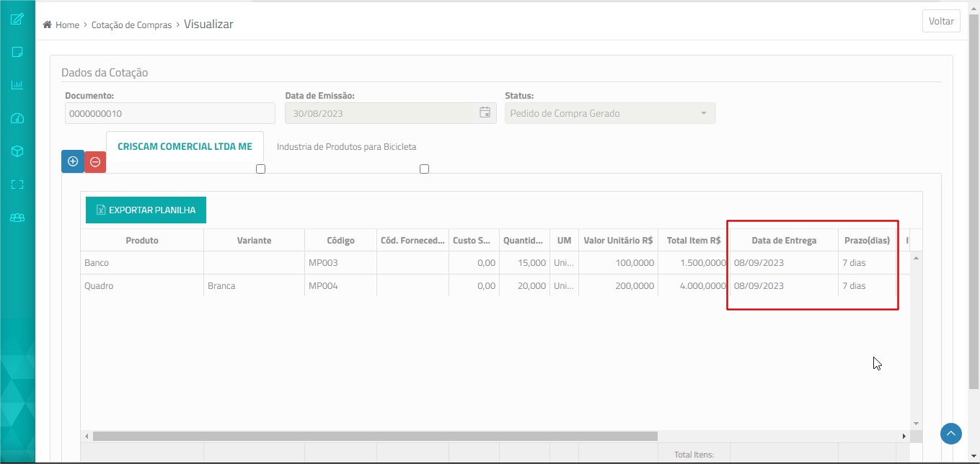Click the 20,000 quantity cell

[525, 286]
